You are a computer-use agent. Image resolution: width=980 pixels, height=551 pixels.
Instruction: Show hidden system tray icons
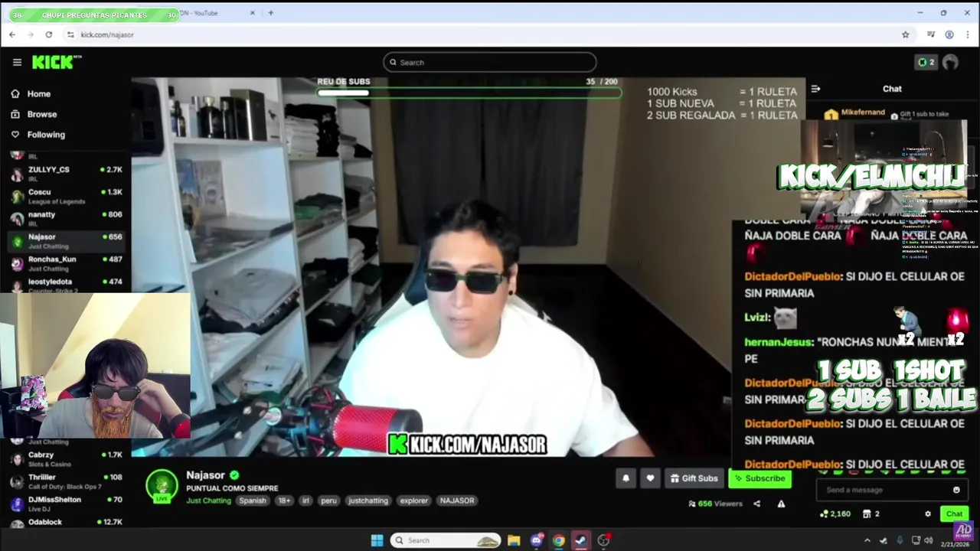(x=867, y=540)
